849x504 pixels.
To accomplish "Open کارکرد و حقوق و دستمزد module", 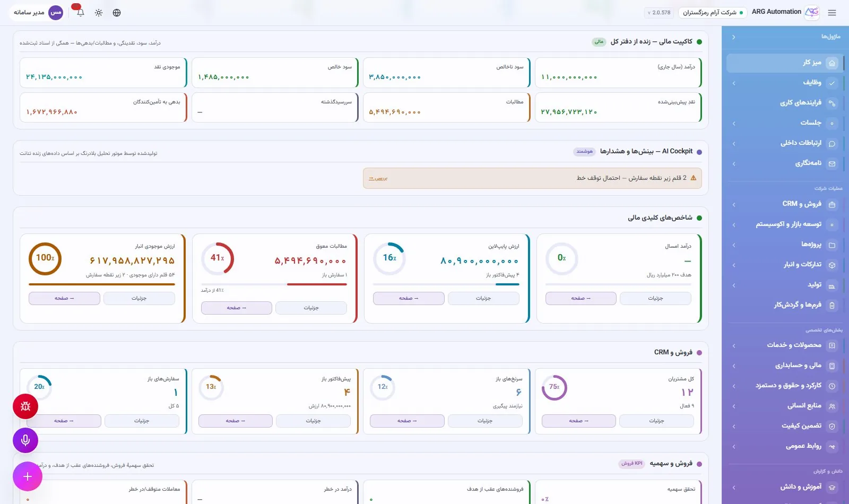I will 785,386.
